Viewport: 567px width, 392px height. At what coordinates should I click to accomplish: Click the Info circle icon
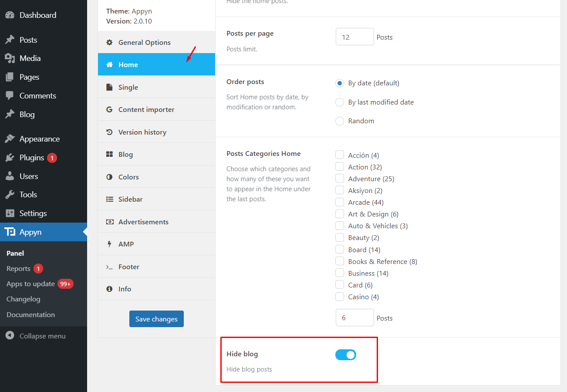pos(110,289)
